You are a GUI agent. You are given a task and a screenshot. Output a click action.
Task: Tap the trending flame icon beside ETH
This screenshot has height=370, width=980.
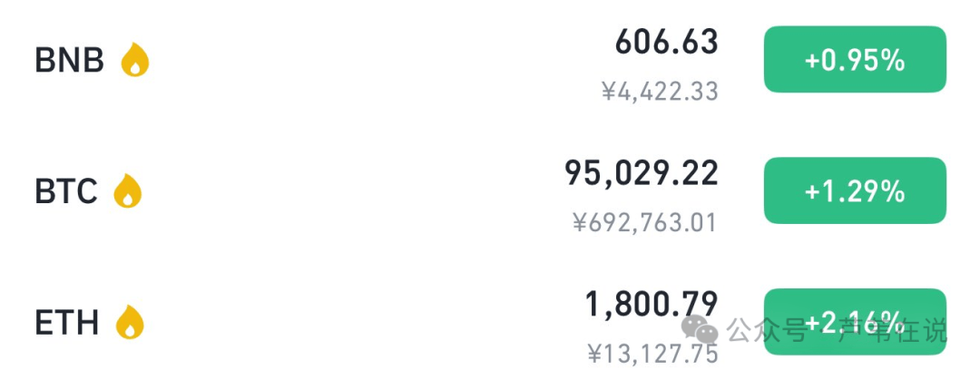pyautogui.click(x=130, y=322)
